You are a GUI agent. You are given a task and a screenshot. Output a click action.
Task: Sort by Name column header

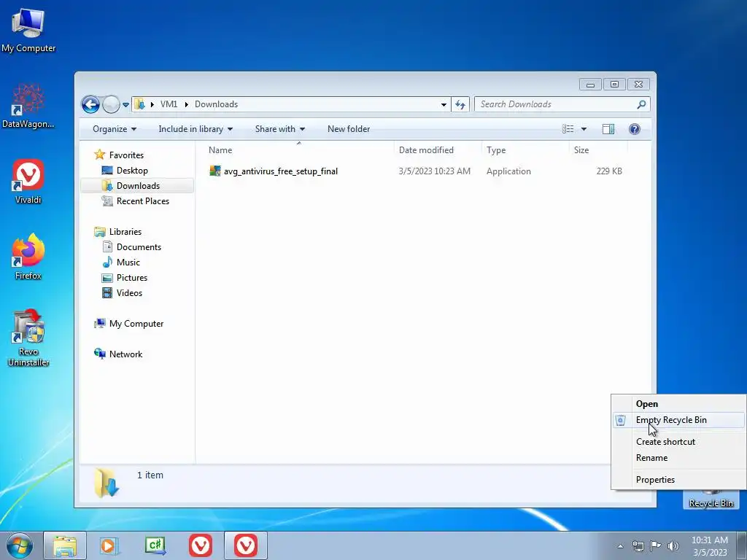(298, 150)
